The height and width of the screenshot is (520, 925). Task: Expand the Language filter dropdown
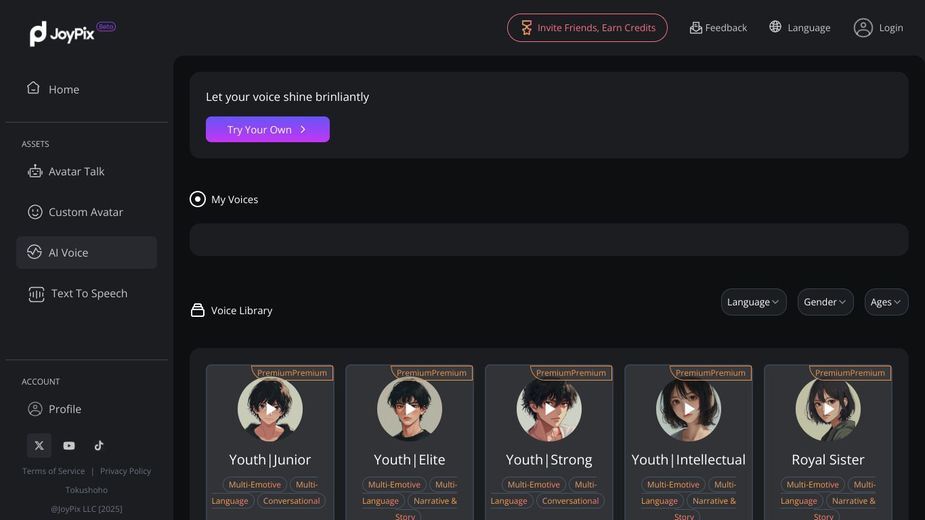click(753, 302)
